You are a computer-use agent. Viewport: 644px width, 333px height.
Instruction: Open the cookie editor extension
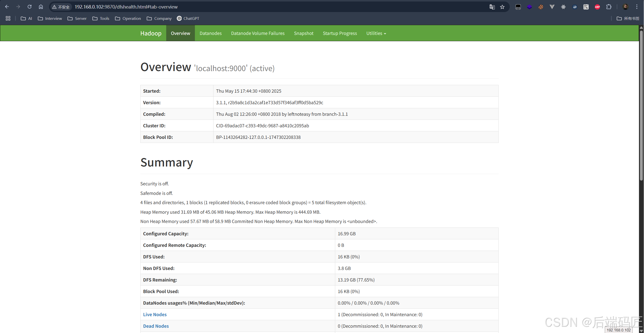click(x=541, y=7)
